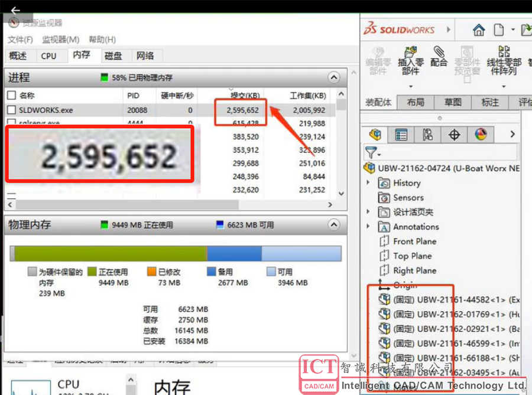Switch to the 磁盘 tab
The width and height of the screenshot is (532, 395).
pos(113,56)
